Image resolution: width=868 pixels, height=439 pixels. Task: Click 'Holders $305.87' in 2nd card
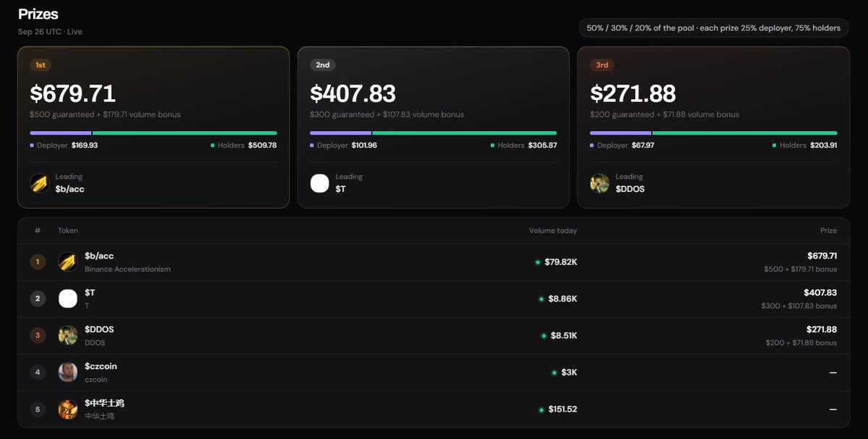point(523,145)
